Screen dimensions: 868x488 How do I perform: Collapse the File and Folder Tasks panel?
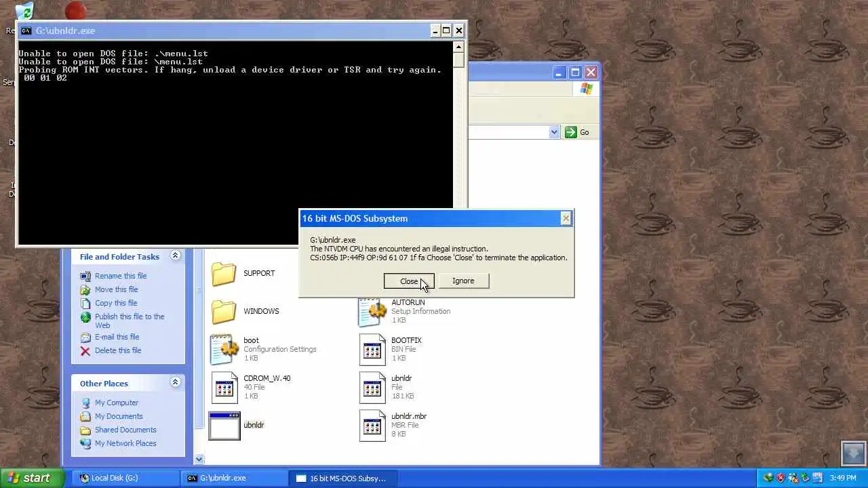(x=175, y=256)
